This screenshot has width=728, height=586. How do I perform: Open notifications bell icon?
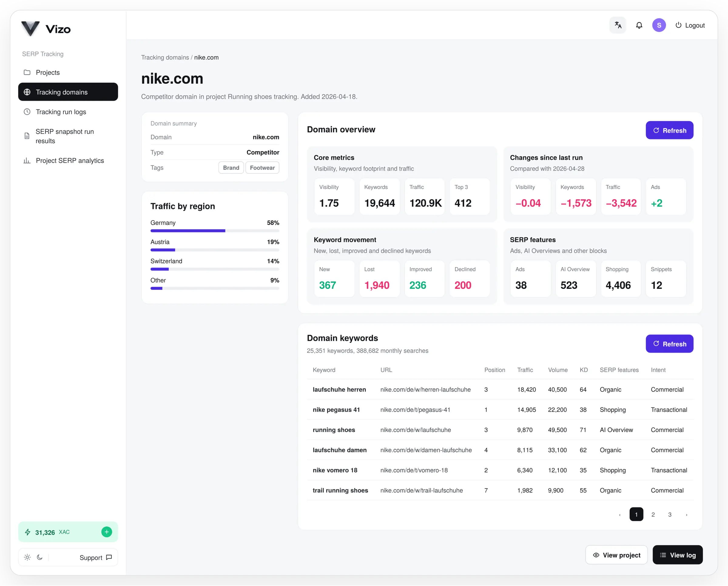[x=639, y=25]
